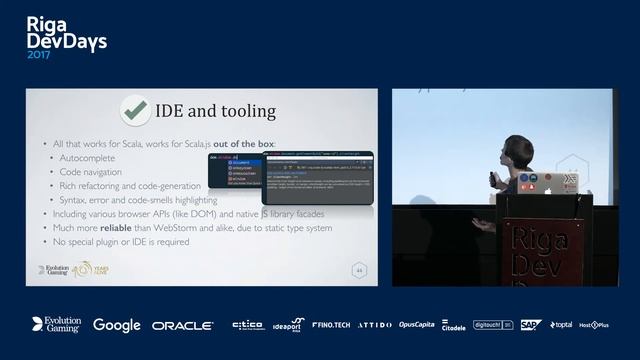Click the FINO.TECH sponsor logo
640x360 pixels.
[x=331, y=325]
